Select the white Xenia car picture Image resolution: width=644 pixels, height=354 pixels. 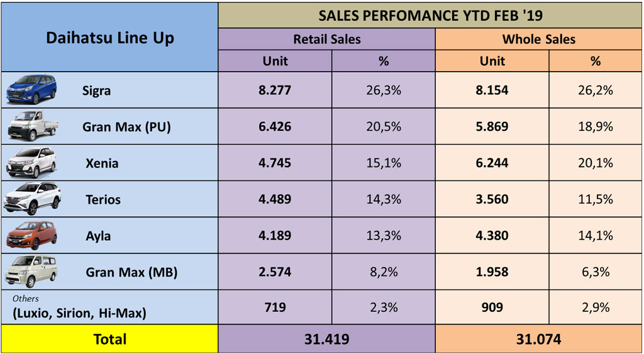(x=31, y=162)
